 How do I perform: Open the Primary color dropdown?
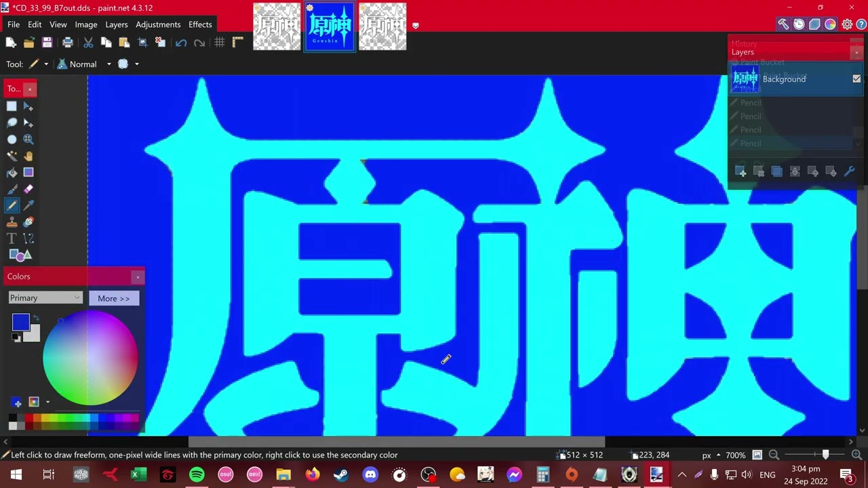coord(45,298)
